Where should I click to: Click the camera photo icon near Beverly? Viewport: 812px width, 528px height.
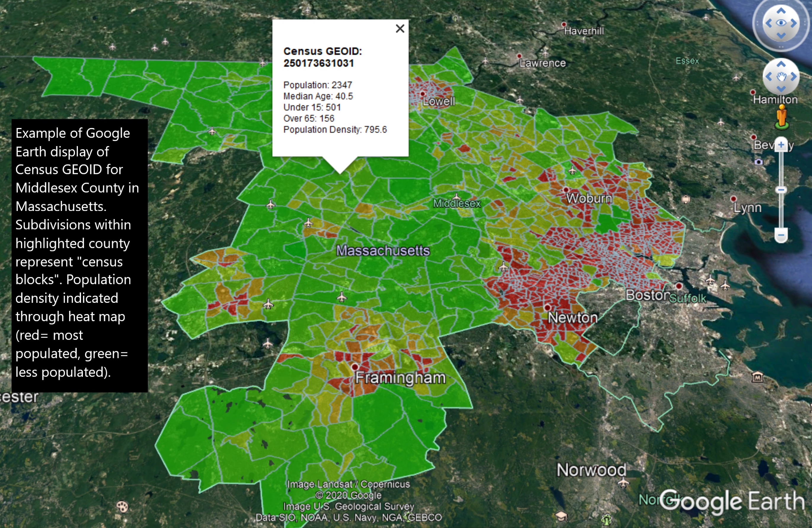[x=758, y=162]
